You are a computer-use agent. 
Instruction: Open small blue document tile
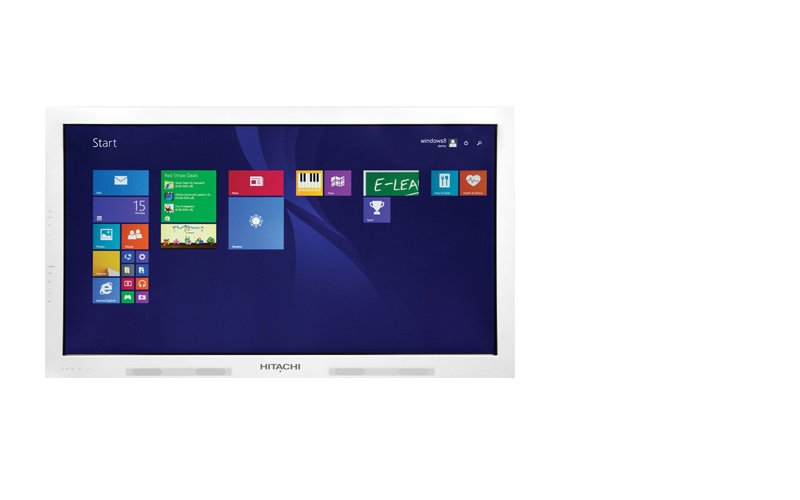142,270
